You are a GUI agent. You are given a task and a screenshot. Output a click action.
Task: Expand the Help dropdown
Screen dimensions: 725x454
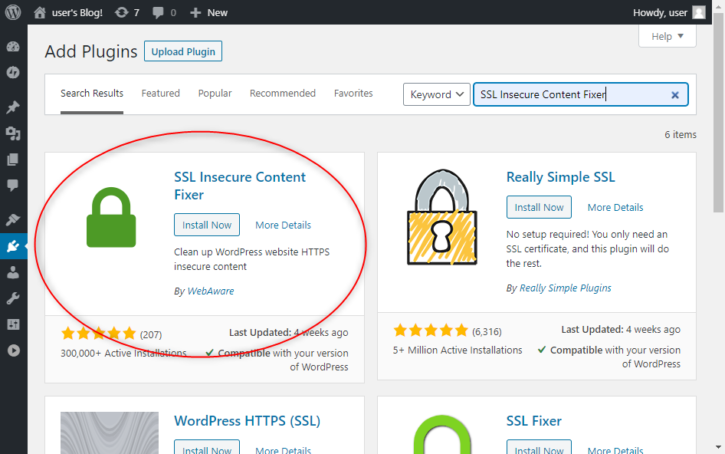[667, 36]
